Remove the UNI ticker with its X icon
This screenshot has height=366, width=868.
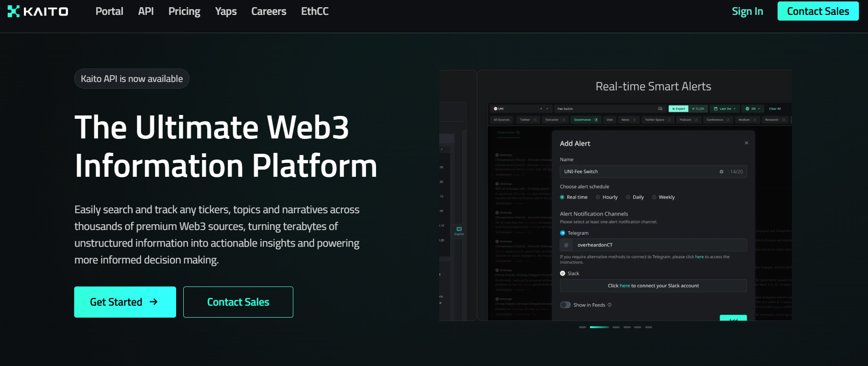(541, 109)
